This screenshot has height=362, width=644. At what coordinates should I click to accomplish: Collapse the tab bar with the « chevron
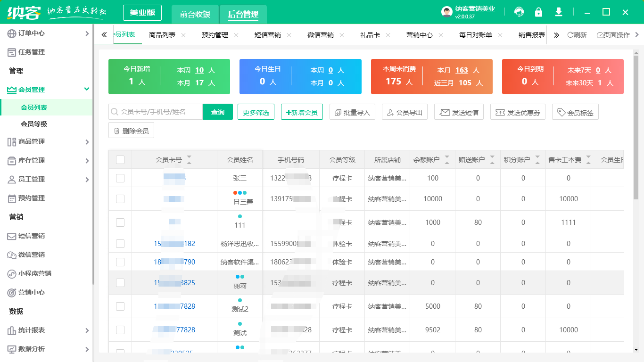coord(104,34)
